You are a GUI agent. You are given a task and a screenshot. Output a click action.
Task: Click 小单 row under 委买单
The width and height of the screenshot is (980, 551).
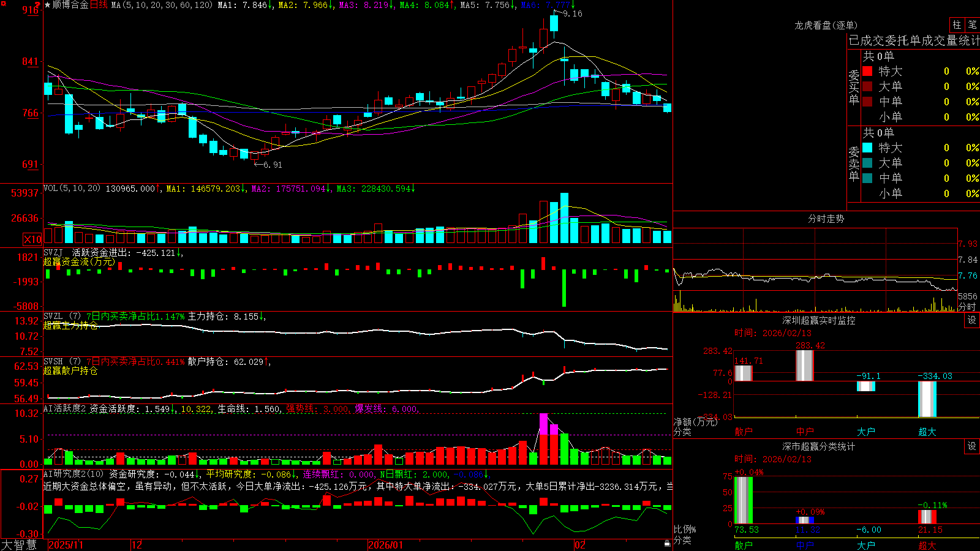click(x=921, y=117)
